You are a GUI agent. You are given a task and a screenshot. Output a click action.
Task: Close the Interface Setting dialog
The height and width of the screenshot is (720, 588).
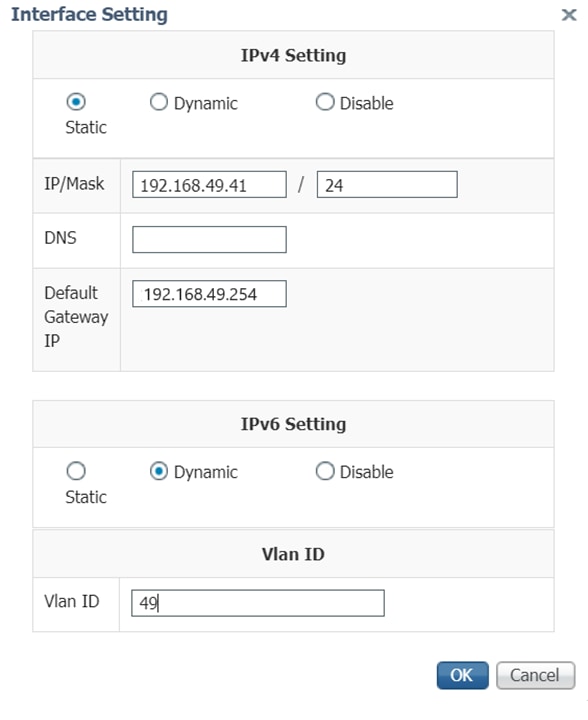point(569,15)
